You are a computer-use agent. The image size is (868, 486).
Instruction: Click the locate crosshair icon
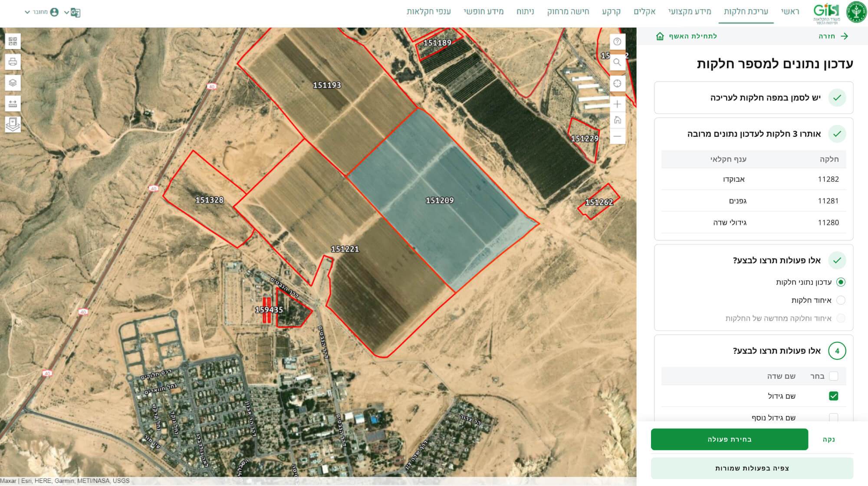tap(617, 83)
